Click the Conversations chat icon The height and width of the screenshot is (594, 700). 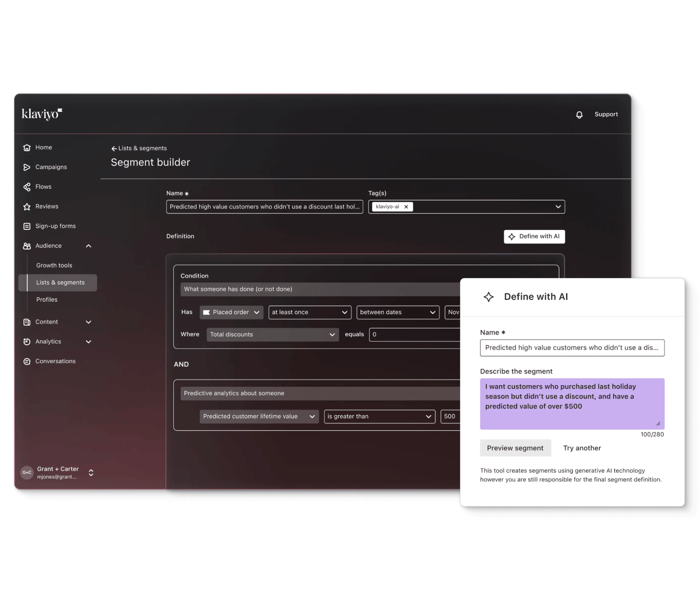pyautogui.click(x=27, y=361)
